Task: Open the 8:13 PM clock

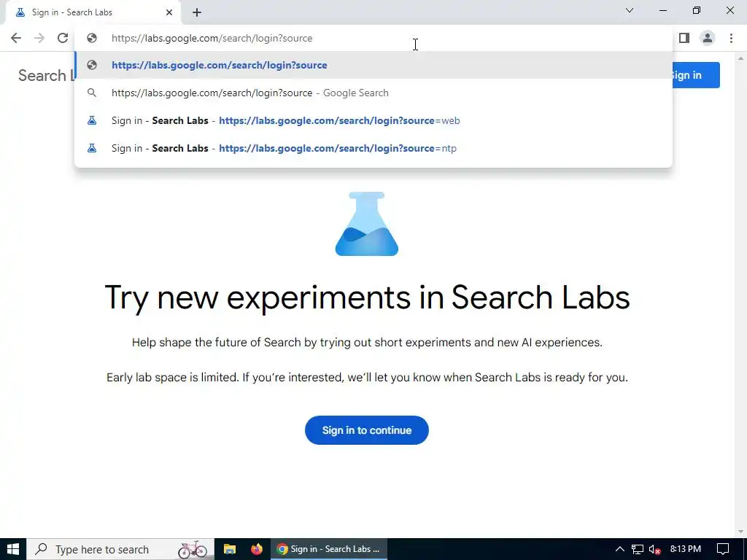Action: (x=686, y=549)
